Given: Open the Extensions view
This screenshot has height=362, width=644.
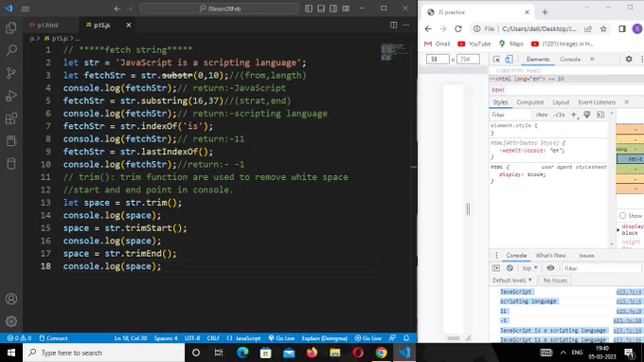Looking at the screenshot, I should [x=11, y=118].
